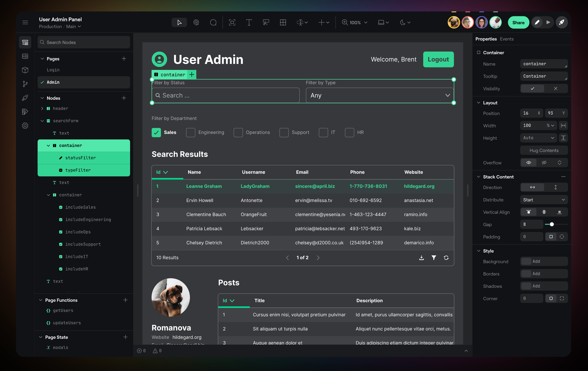Open the branches sidebar icon
588x371 pixels.
coord(25,84)
